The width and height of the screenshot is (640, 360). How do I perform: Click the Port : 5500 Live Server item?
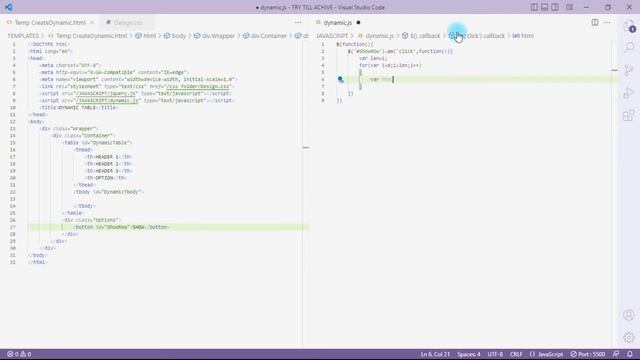click(588, 354)
